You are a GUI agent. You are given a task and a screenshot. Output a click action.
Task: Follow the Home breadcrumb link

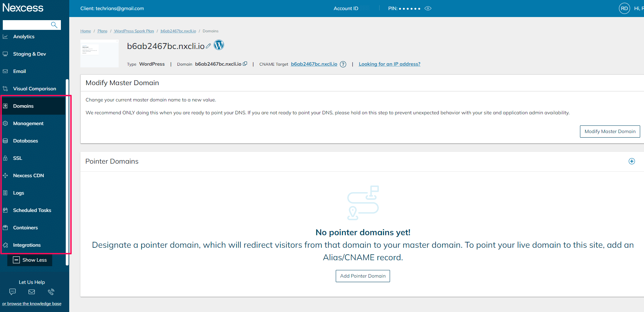pos(86,31)
